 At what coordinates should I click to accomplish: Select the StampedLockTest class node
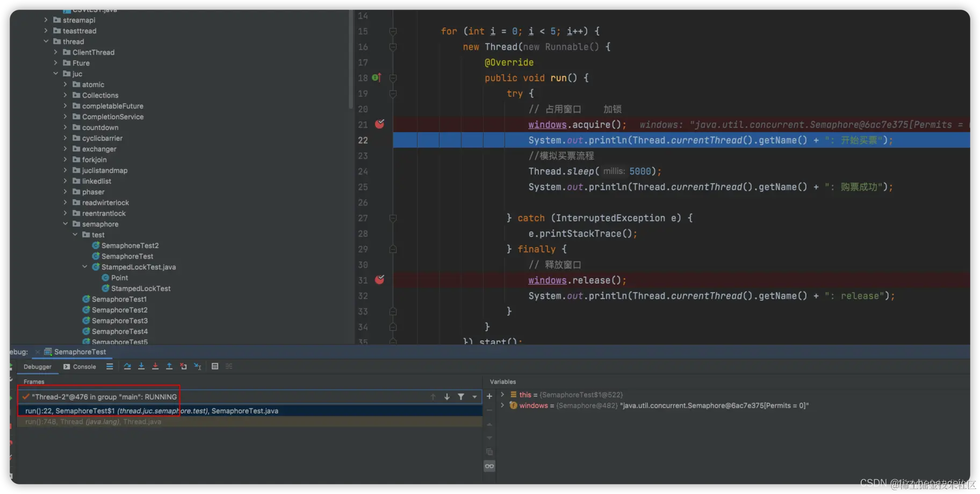pos(141,288)
